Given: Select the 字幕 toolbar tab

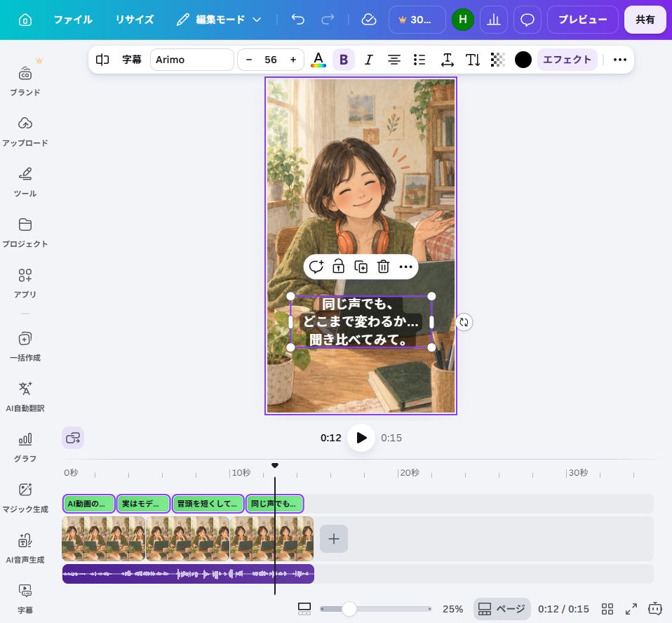Looking at the screenshot, I should [x=132, y=60].
